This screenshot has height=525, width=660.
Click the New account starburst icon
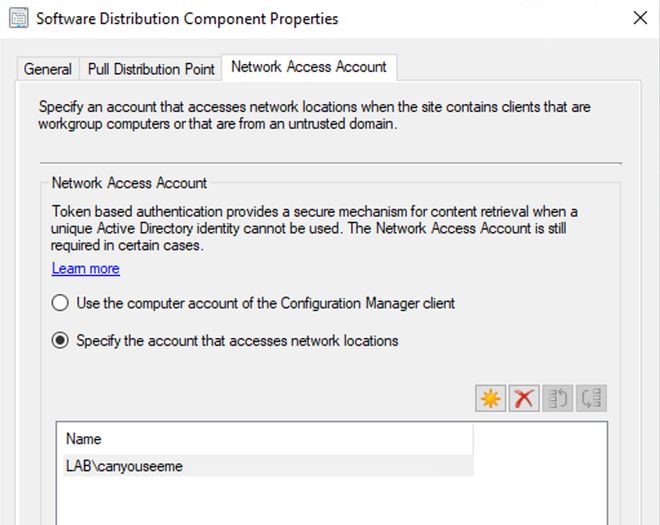(x=491, y=399)
